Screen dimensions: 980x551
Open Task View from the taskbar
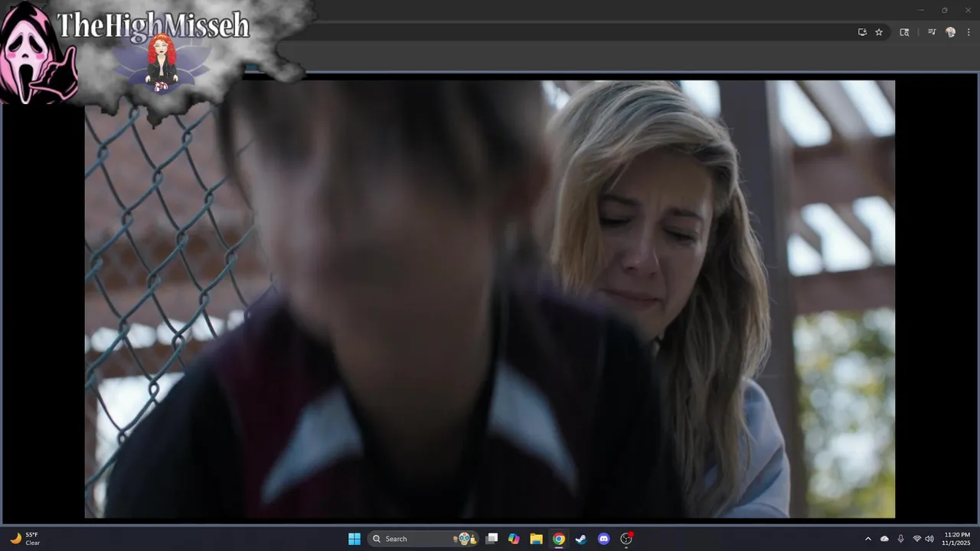pos(492,539)
